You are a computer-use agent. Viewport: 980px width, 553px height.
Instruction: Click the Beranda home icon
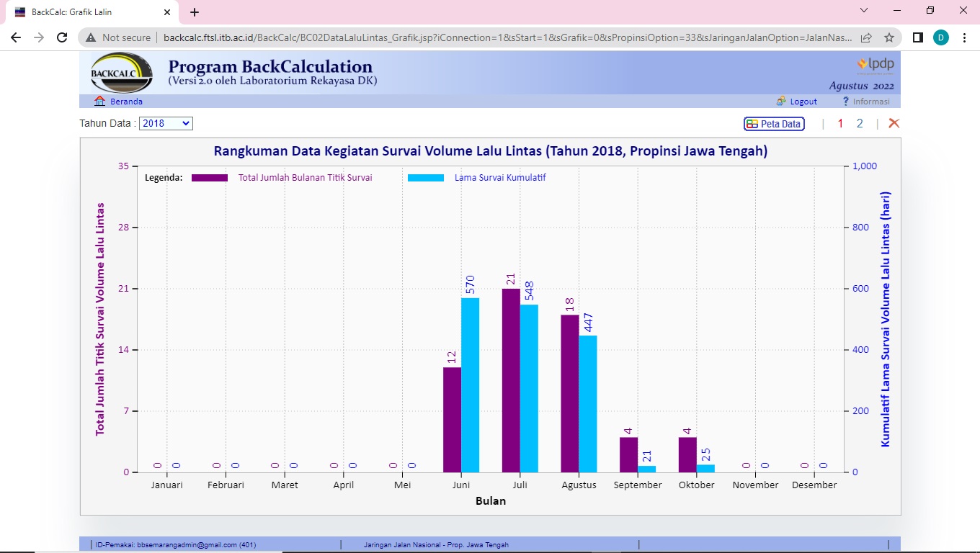(x=100, y=102)
